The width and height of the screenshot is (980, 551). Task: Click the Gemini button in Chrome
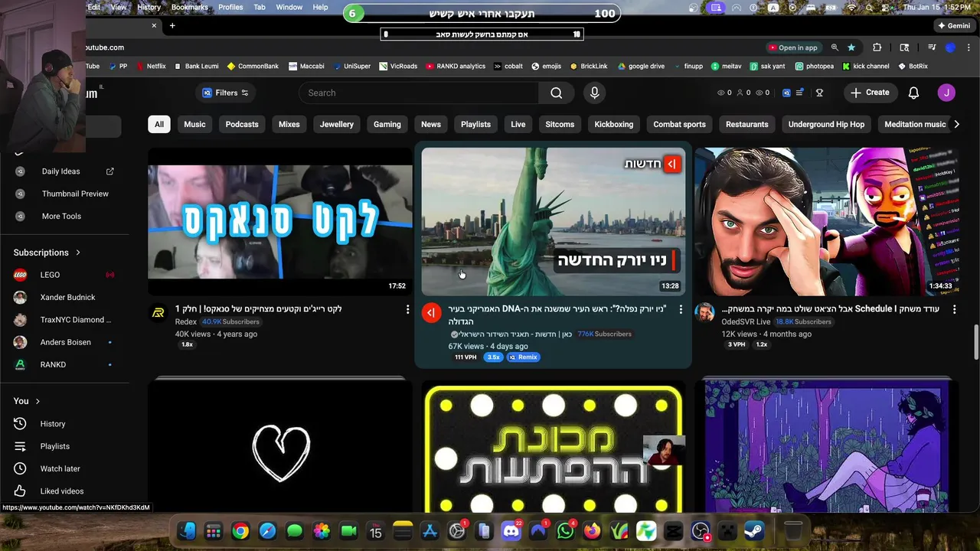(x=954, y=25)
